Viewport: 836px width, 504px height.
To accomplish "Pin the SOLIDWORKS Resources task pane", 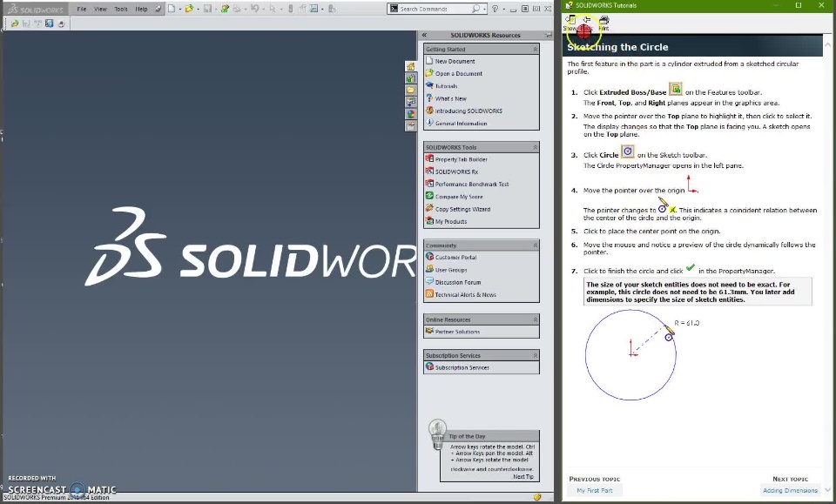I will (x=548, y=35).
